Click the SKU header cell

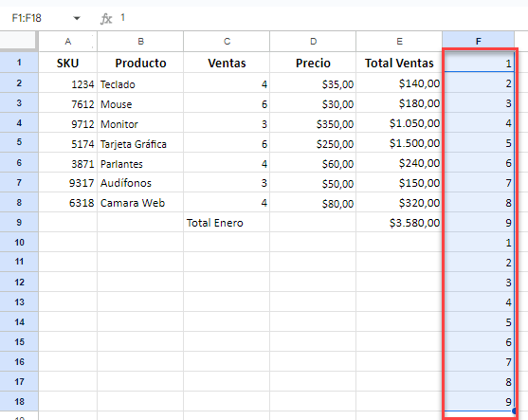pos(68,63)
